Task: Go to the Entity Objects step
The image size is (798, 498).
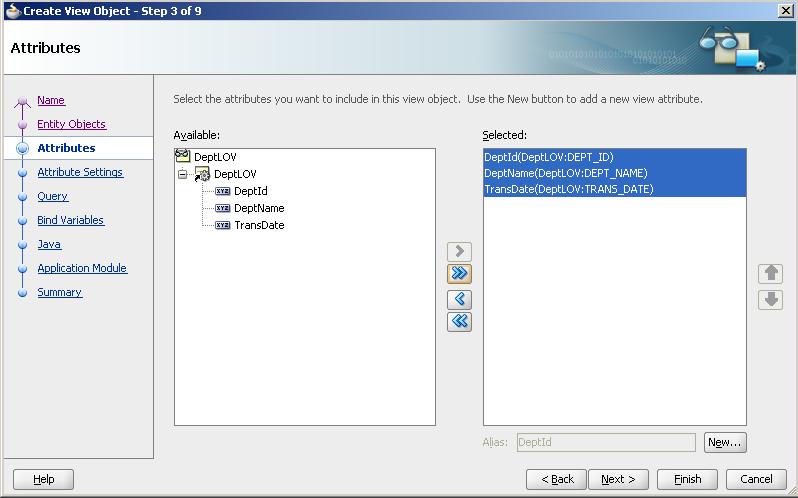Action: coord(71,124)
